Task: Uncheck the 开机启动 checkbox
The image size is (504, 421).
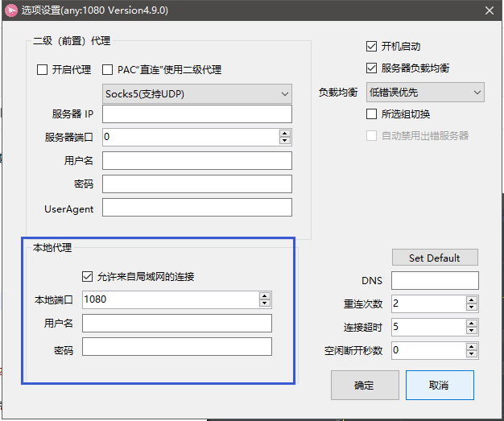Action: pos(371,46)
